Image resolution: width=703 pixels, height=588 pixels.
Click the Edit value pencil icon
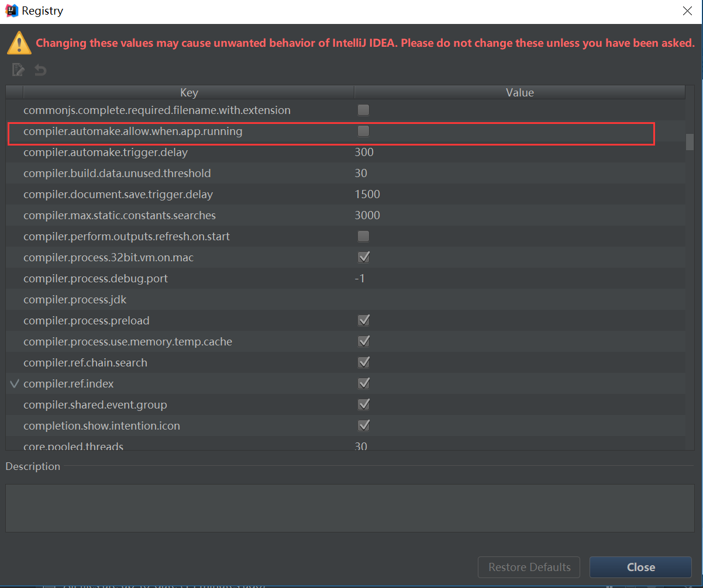18,70
